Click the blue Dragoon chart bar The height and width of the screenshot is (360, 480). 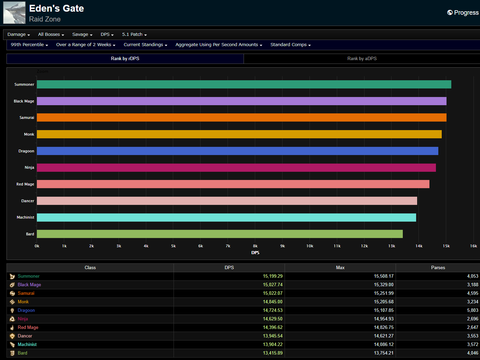pyautogui.click(x=238, y=151)
